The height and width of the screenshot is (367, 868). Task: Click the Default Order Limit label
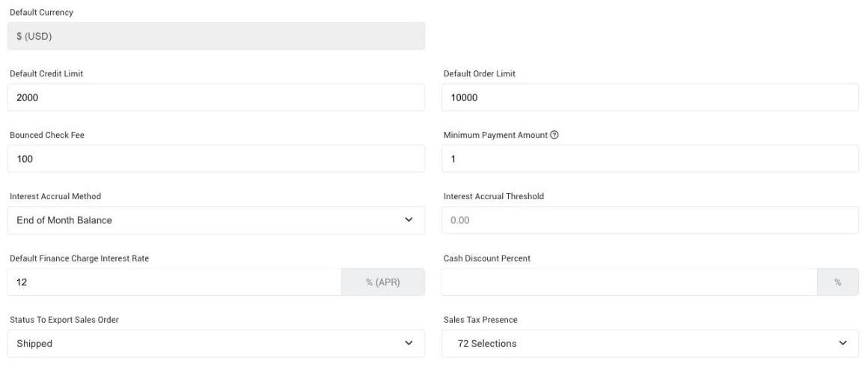tap(480, 73)
